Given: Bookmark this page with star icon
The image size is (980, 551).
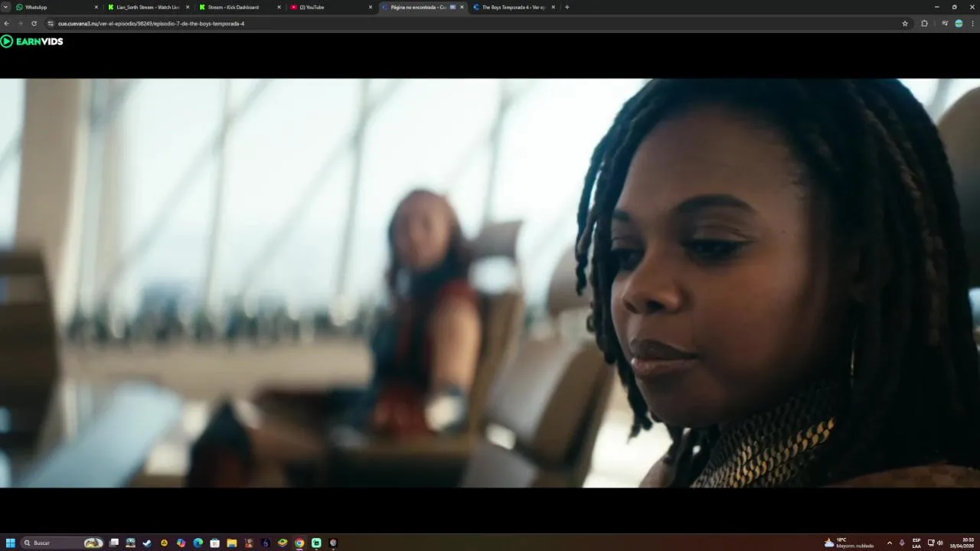Looking at the screenshot, I should (x=905, y=24).
